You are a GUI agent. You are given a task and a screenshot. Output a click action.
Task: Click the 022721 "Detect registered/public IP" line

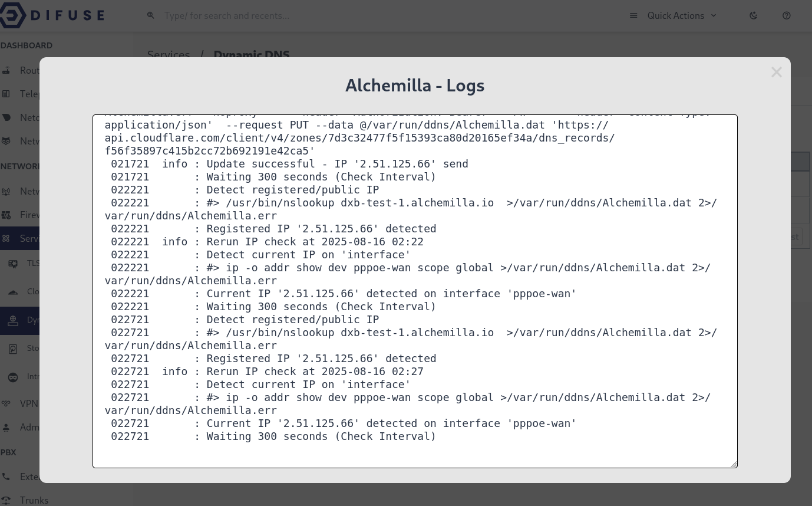pyautogui.click(x=245, y=320)
